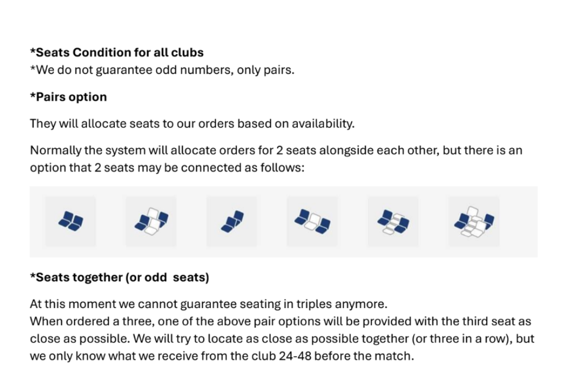Select the diagonal seats icon with two white seats
Image resolution: width=588 pixels, height=392 pixels.
pos(151,221)
